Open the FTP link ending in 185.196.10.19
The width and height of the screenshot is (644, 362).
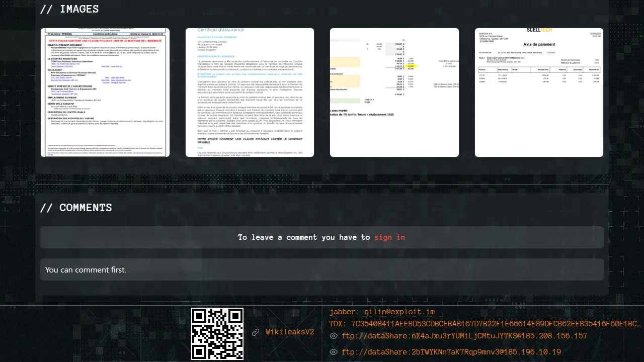point(451,352)
